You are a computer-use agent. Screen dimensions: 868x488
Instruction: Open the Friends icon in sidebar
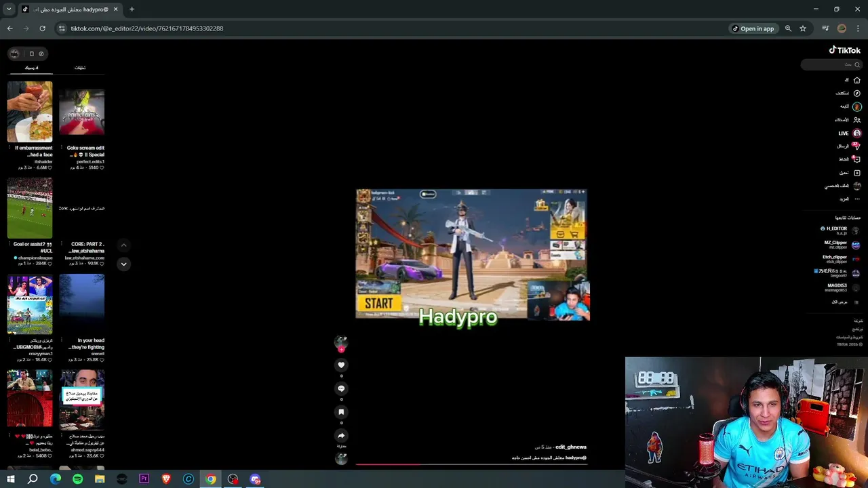pos(856,119)
